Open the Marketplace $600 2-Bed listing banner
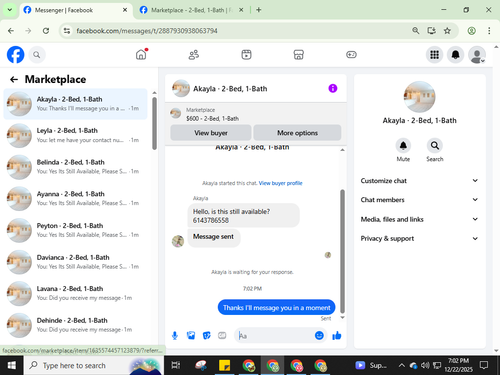This screenshot has width=500, height=375. click(x=256, y=114)
